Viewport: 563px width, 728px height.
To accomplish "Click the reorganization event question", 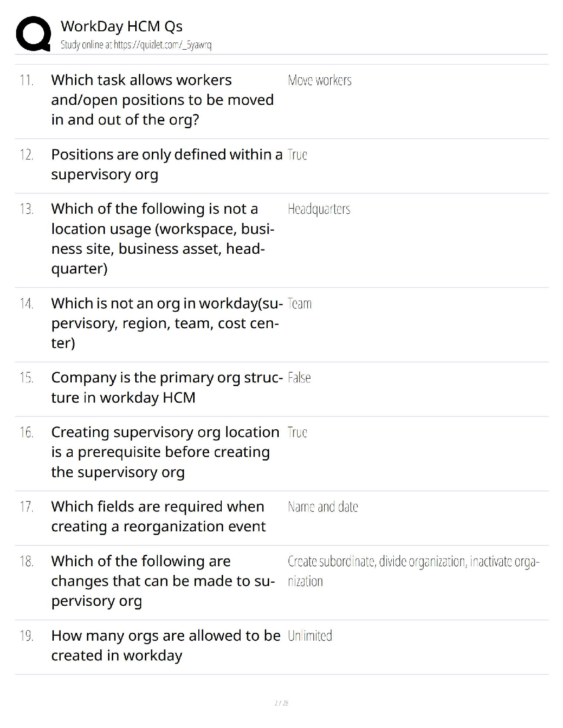I will coord(158,516).
